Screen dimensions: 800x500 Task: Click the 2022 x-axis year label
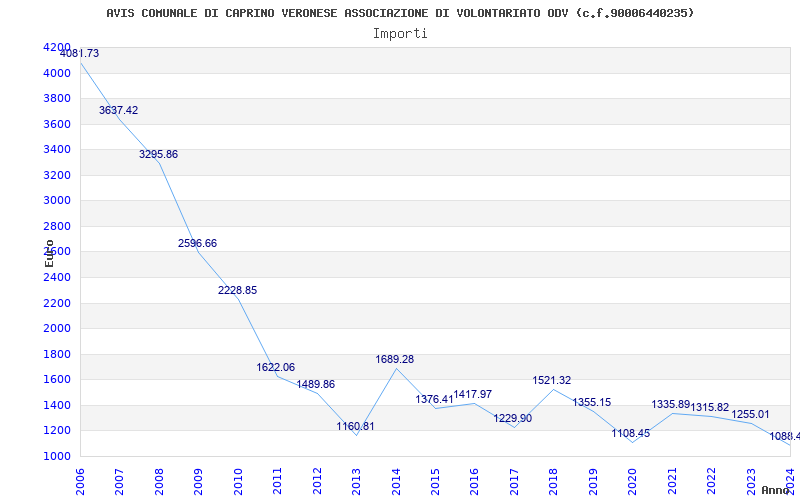[711, 482]
